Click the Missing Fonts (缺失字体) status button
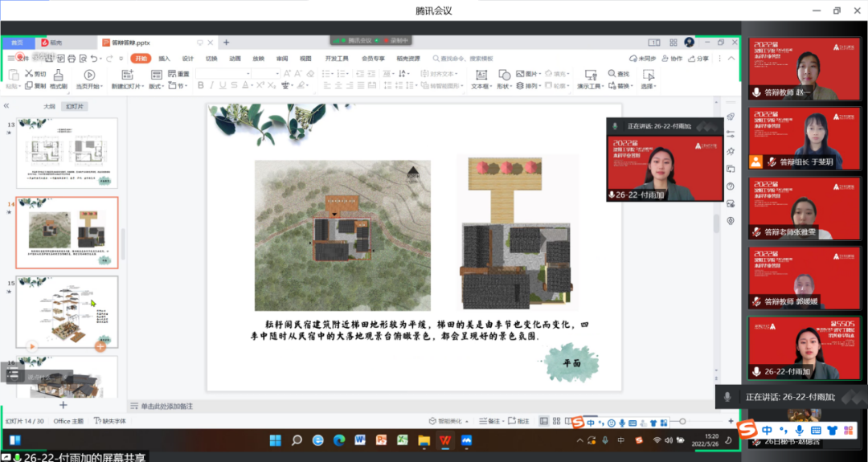Image resolution: width=868 pixels, height=462 pixels. [109, 421]
